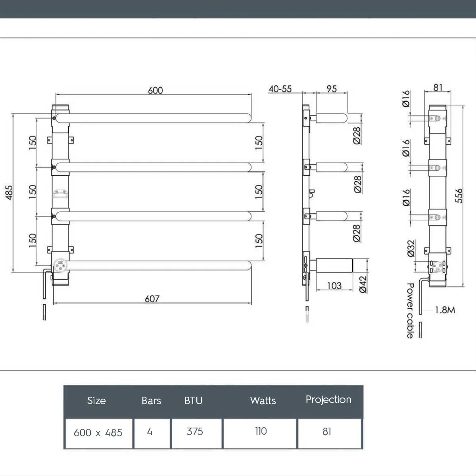The image size is (476, 476).
Task: Click the 103 heater element length label
Action: [334, 286]
